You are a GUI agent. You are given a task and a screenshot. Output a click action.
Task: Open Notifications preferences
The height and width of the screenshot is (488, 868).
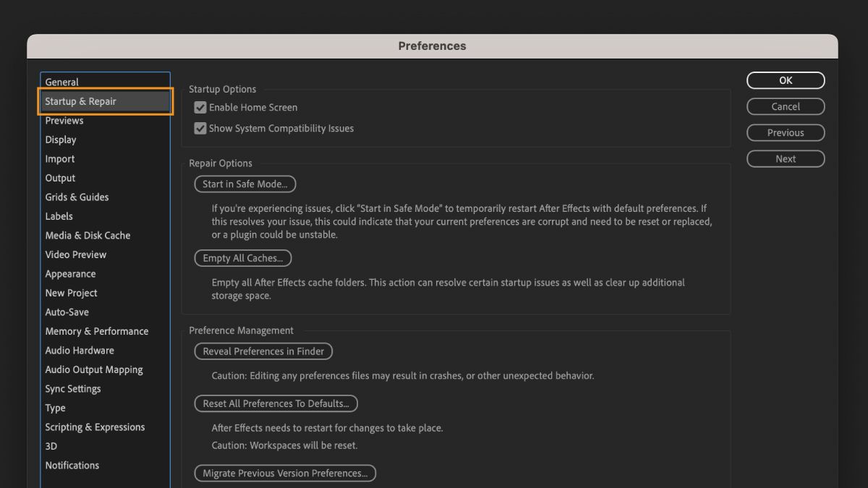[72, 465]
